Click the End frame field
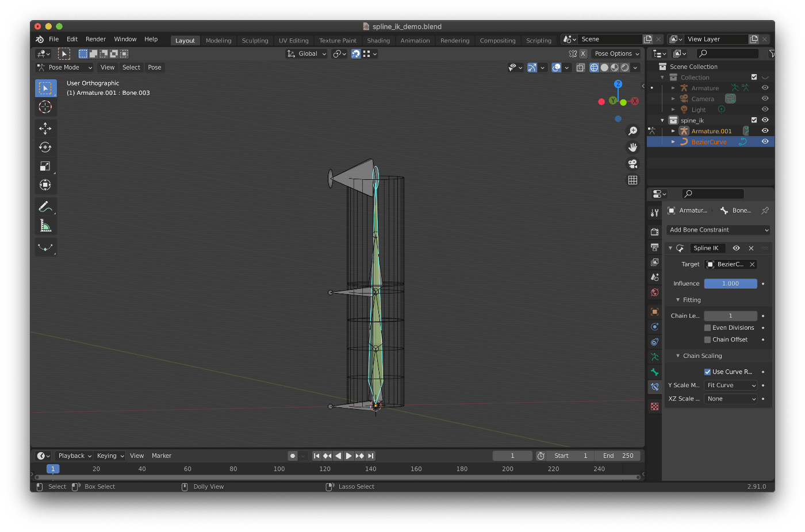 618,456
